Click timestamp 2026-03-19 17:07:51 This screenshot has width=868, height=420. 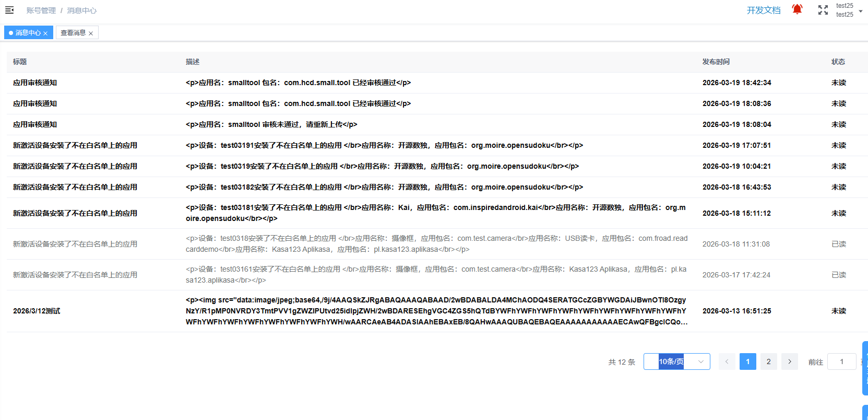736,145
